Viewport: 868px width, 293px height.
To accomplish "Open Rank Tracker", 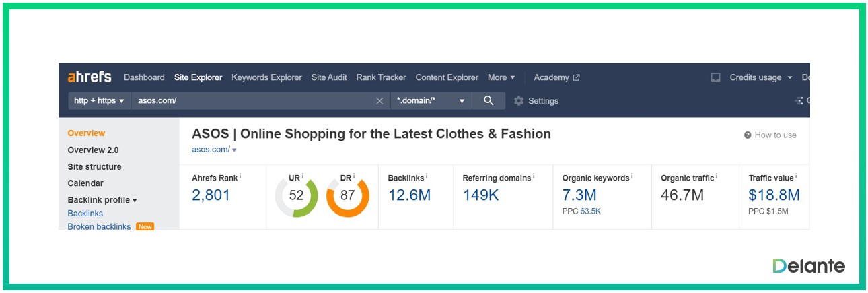I will coord(381,77).
